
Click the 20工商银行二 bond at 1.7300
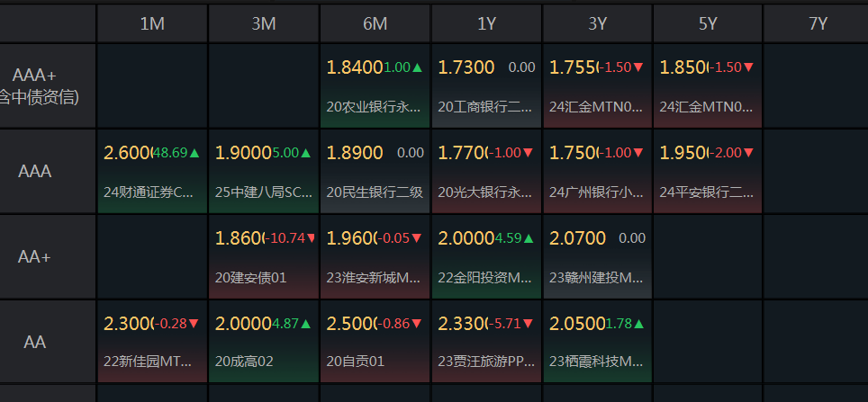click(x=485, y=86)
